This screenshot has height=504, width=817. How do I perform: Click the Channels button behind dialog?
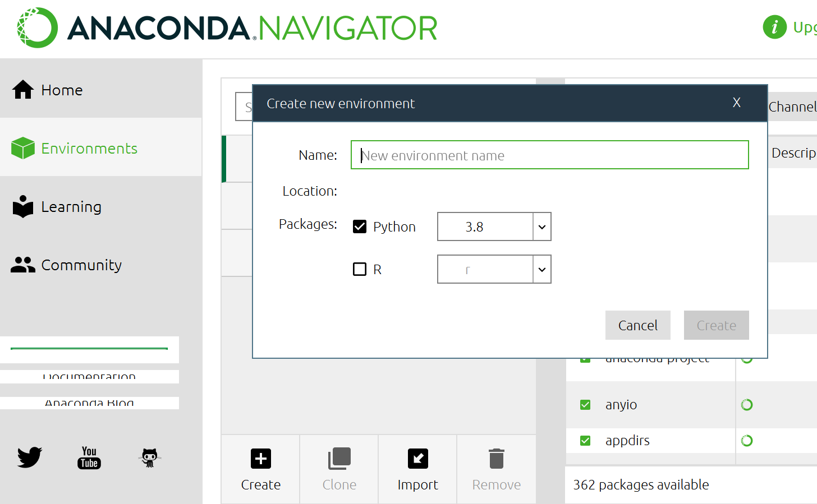click(792, 107)
